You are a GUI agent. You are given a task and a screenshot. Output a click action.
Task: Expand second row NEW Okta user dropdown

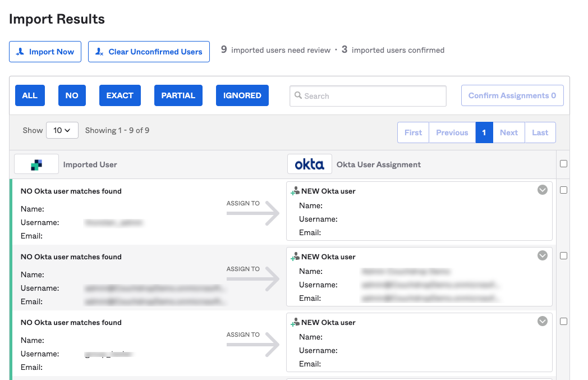pos(542,255)
